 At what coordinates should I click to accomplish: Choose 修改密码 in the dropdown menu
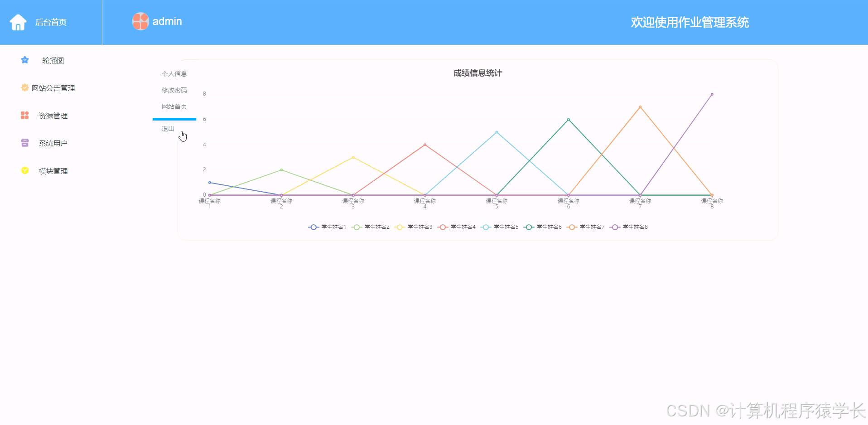click(x=174, y=90)
